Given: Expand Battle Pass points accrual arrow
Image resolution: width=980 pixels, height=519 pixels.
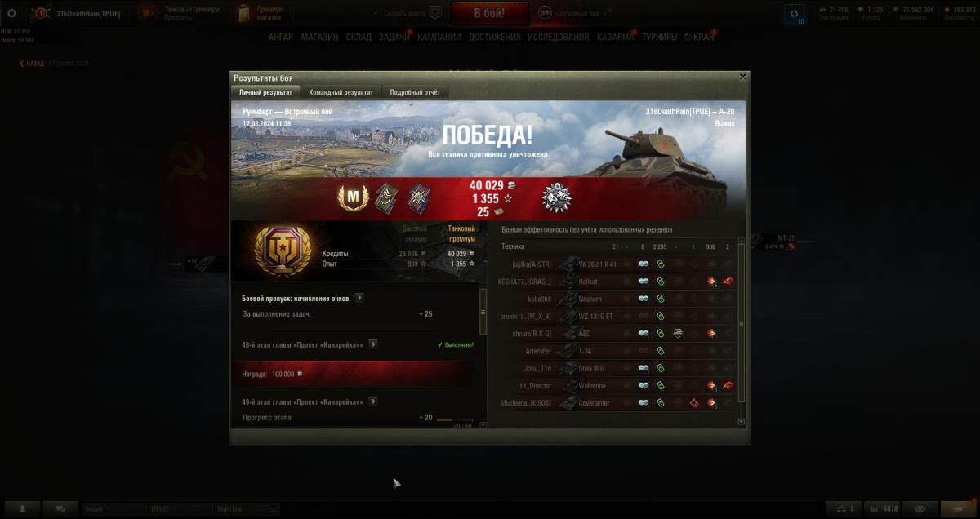Looking at the screenshot, I should tap(359, 298).
